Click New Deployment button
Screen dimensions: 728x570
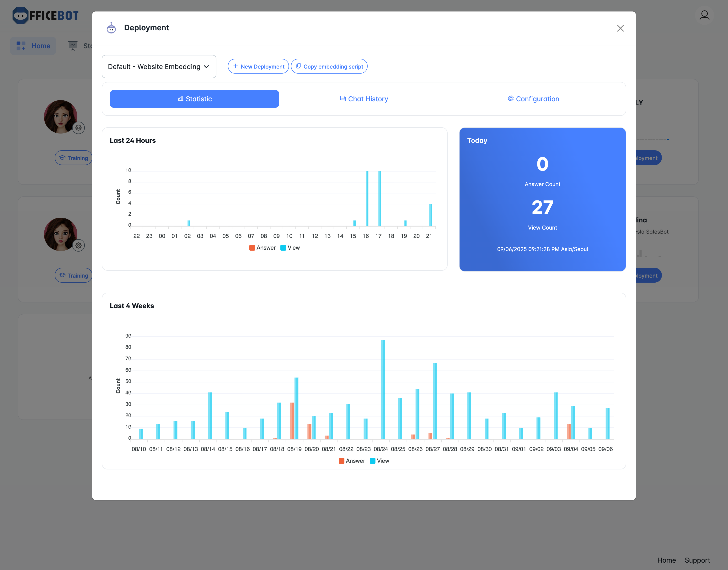coord(258,66)
